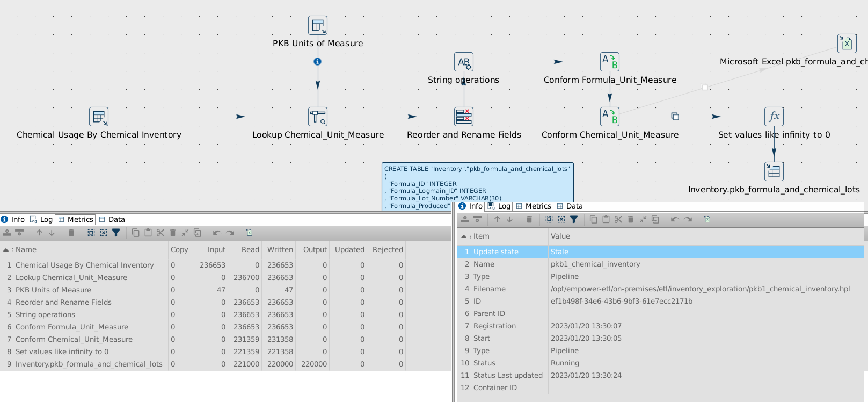Select all rows icon above the Item/Value table
The height and width of the screenshot is (402, 868).
pos(549,219)
